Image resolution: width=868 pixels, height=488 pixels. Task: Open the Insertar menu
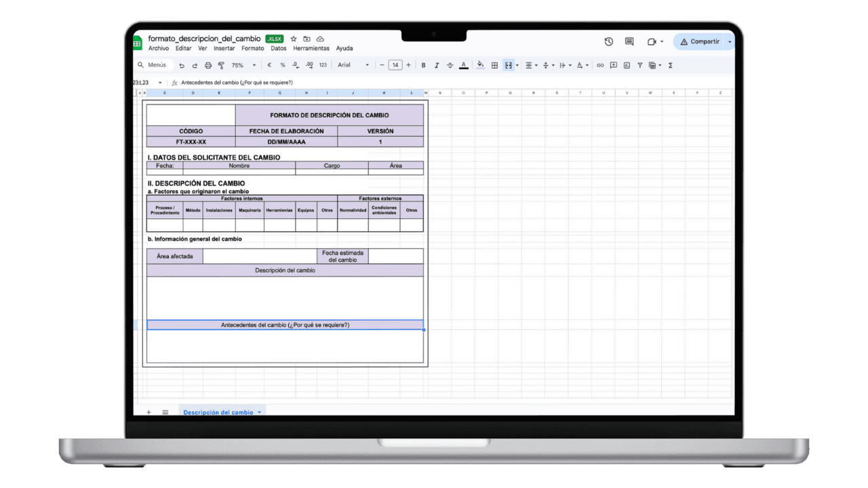pyautogui.click(x=224, y=49)
